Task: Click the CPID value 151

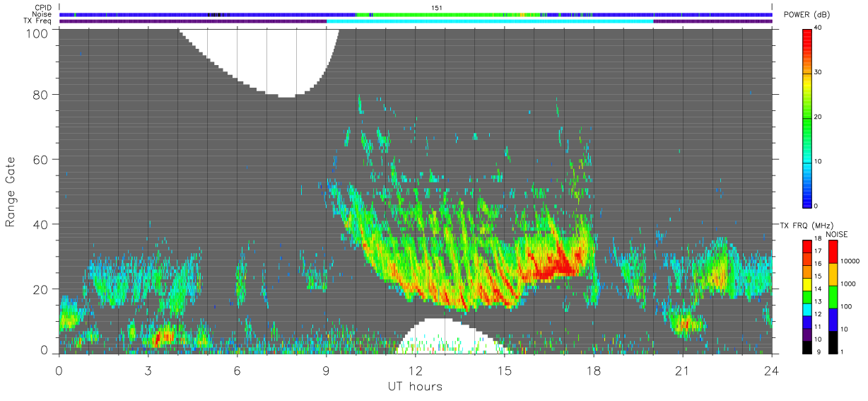Action: pos(437,7)
